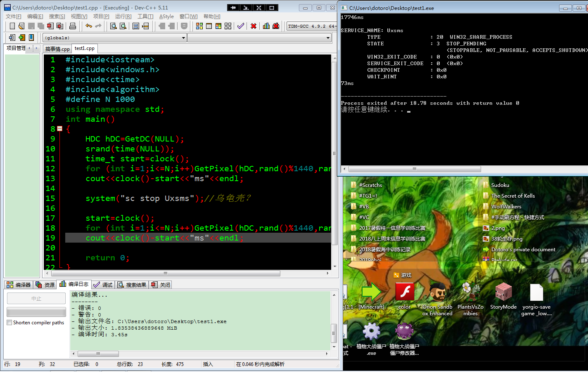Open the profile analysis bar chart icon
Viewport: 588px width, 373px height.
click(266, 26)
